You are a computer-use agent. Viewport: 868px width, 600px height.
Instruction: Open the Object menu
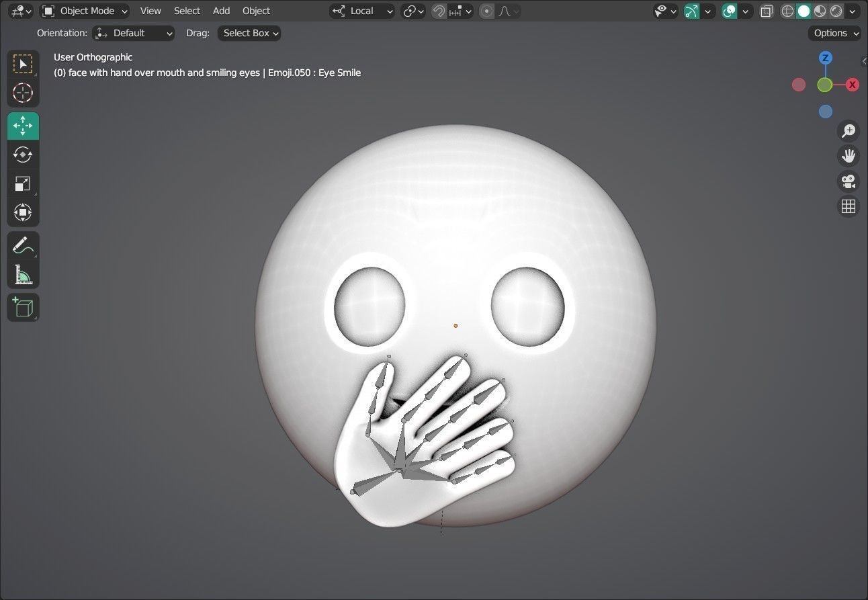tap(256, 11)
